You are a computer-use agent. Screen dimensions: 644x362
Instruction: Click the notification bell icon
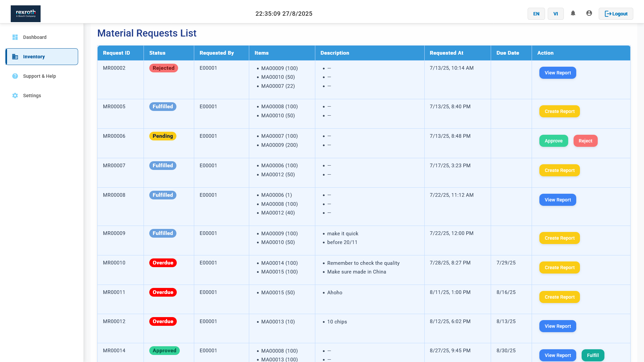pyautogui.click(x=573, y=13)
